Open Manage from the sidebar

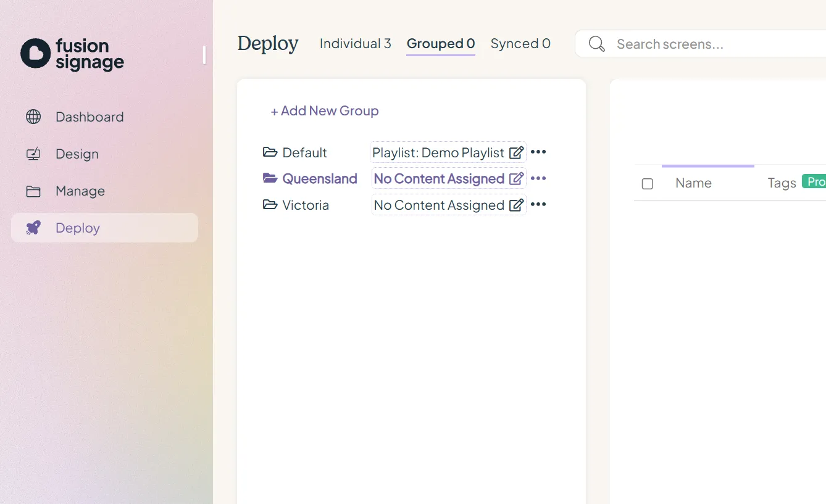[80, 191]
